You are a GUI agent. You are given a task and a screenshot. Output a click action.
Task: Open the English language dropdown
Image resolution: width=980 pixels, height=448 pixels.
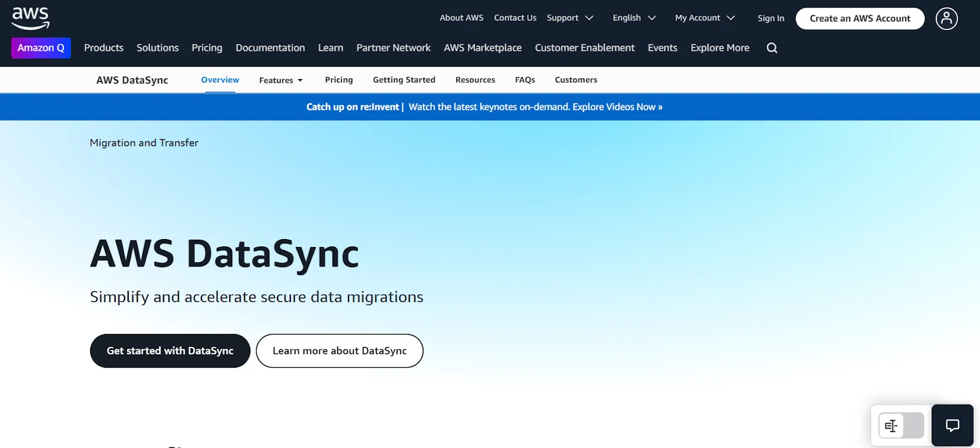pyautogui.click(x=634, y=18)
